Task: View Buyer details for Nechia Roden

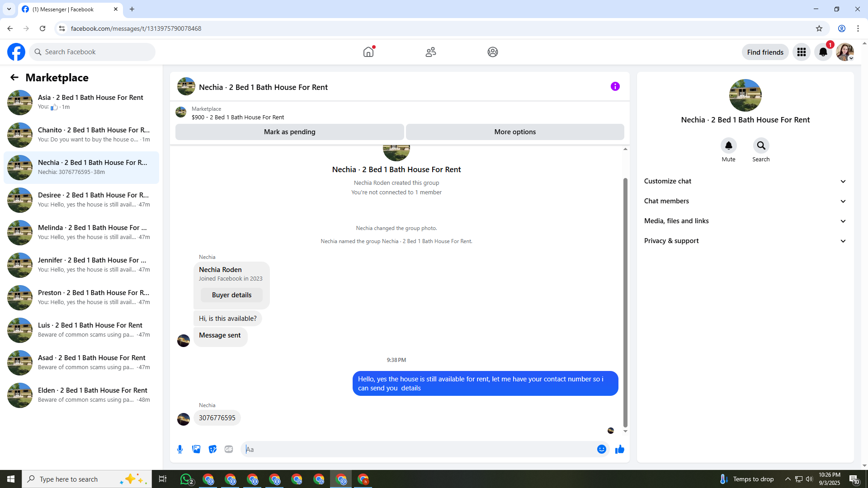Action: pyautogui.click(x=231, y=295)
